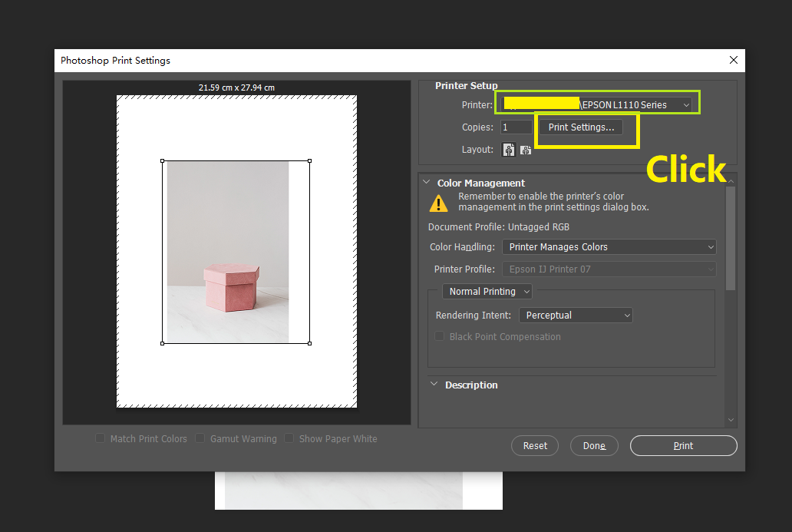
Task: Enable Match Print Colors checkbox
Action: pyautogui.click(x=101, y=438)
